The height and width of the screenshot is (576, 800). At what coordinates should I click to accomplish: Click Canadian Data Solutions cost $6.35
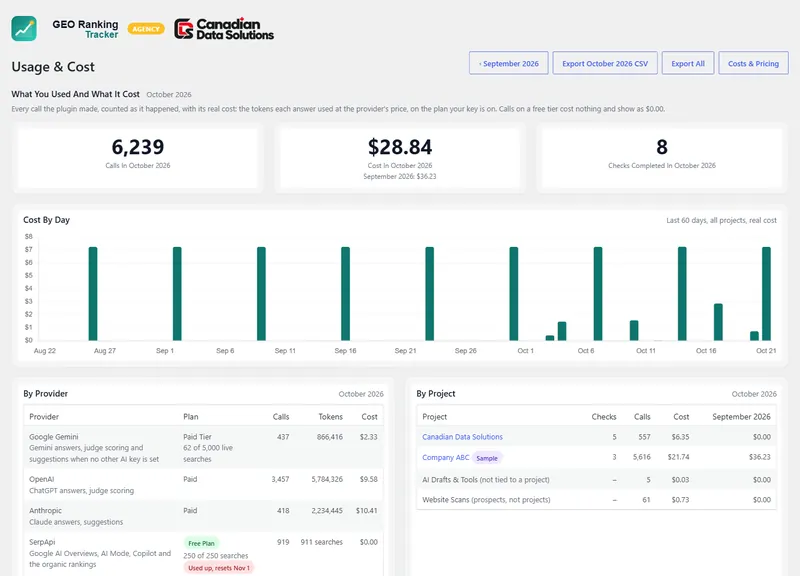(680, 437)
